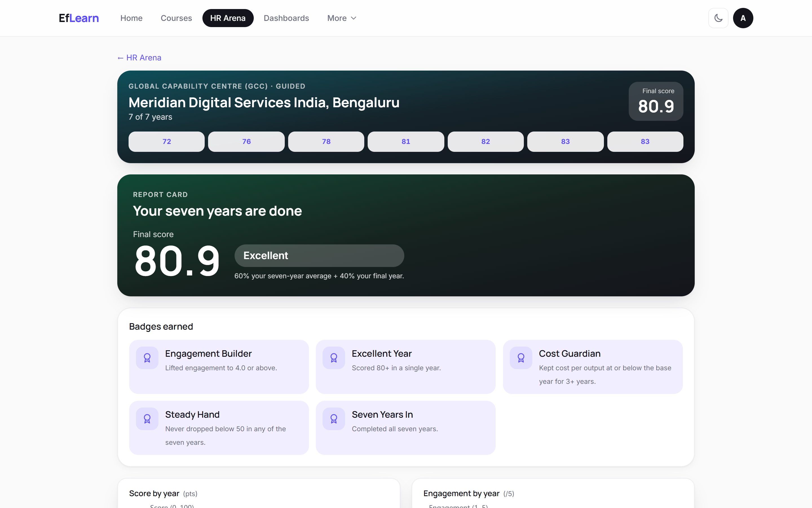Select the HR Arena nav tab
Image resolution: width=812 pixels, height=508 pixels.
228,18
